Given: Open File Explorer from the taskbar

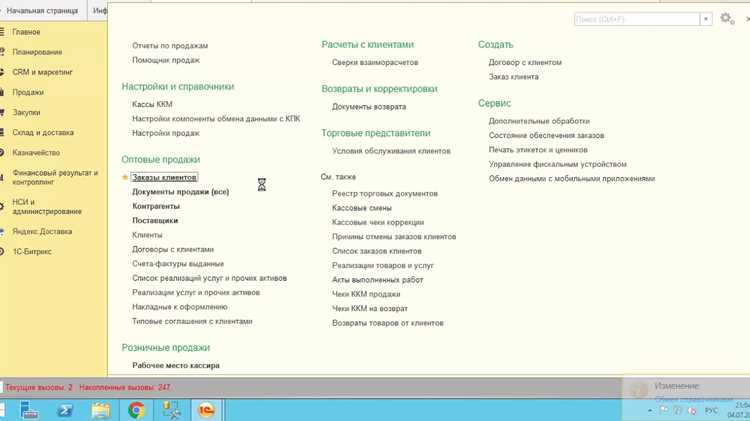Looking at the screenshot, I should [101, 410].
